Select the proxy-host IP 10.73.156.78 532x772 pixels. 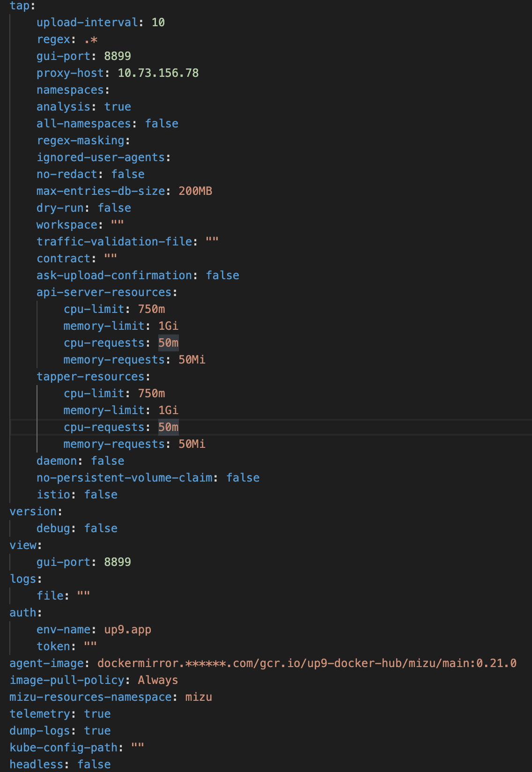click(x=158, y=73)
